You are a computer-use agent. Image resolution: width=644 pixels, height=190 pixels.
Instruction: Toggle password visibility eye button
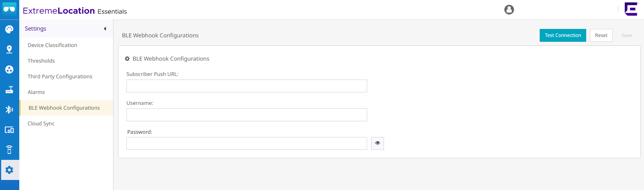(x=378, y=143)
